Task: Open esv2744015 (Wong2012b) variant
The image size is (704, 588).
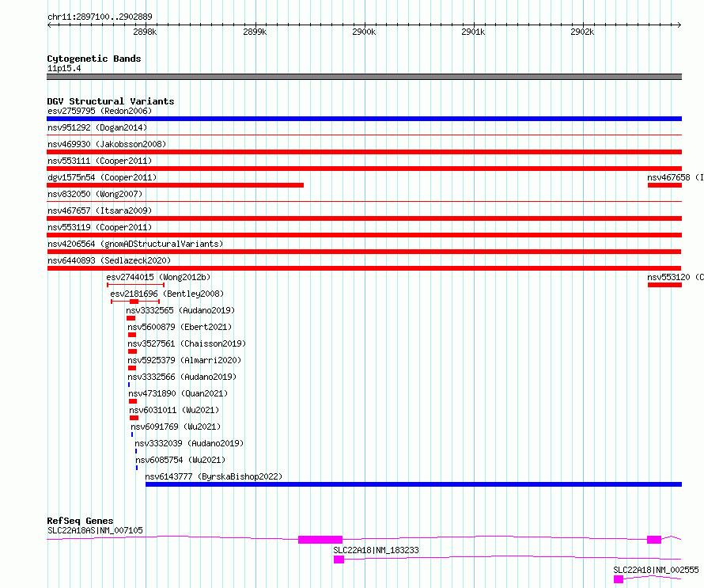Action: (158, 277)
